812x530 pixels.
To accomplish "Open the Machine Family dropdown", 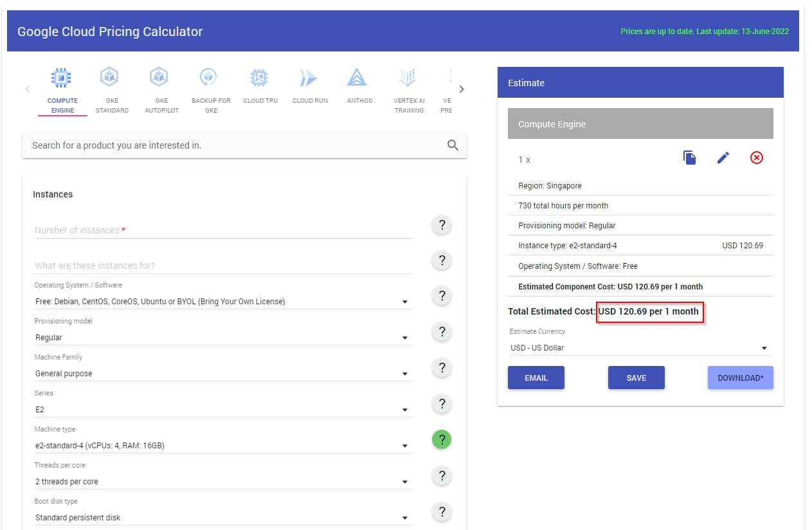I will pos(223,373).
